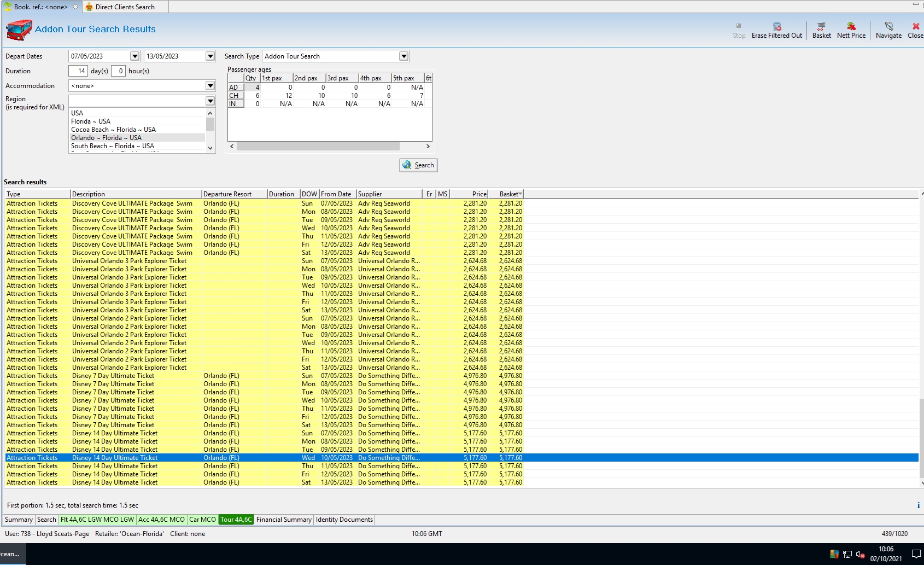Click the Nett Price toolbar icon
The height and width of the screenshot is (565, 924).
click(x=851, y=30)
